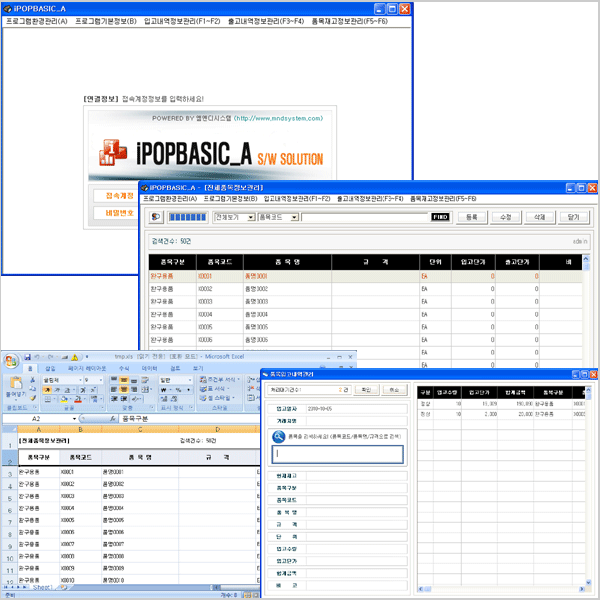Open Cell Styles in Excel ribbon
The width and height of the screenshot is (600, 600).
pos(218,398)
